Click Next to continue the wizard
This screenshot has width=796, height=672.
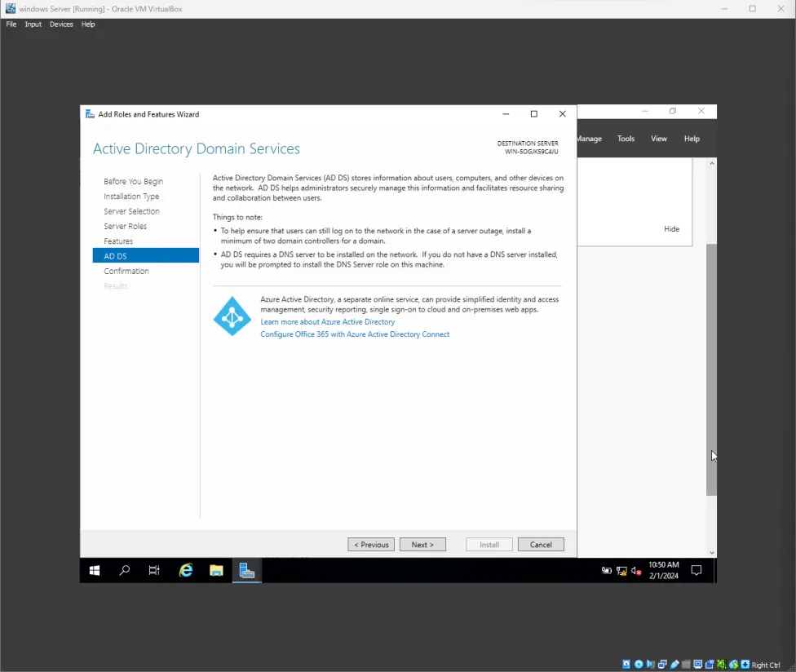(x=422, y=545)
